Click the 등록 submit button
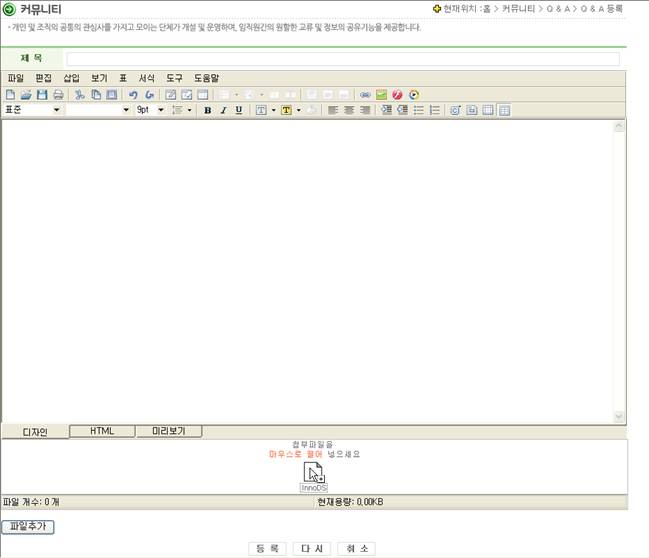 click(265, 548)
